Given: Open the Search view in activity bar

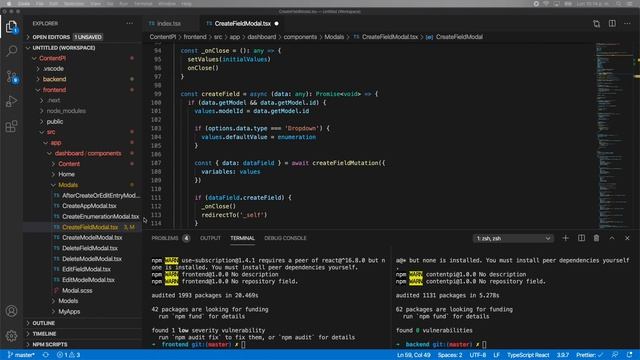Looking at the screenshot, I should (11, 51).
